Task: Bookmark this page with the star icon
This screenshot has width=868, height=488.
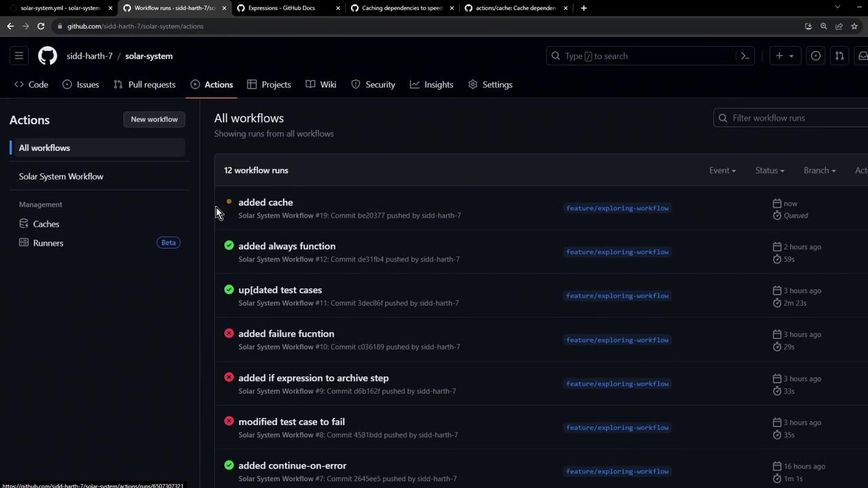Action: pyautogui.click(x=854, y=26)
